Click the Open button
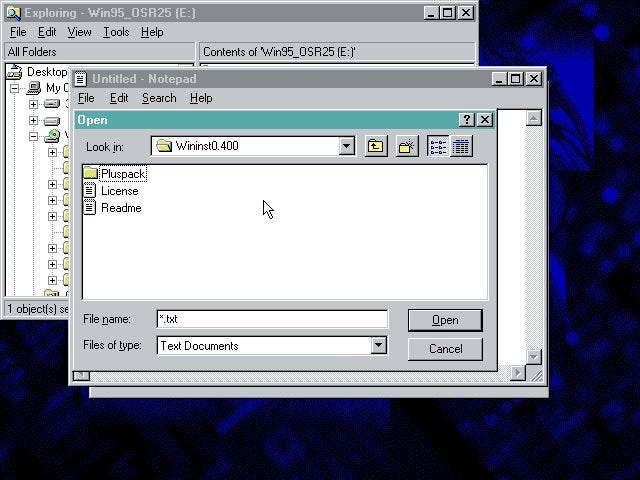This screenshot has width=640, height=480. pyautogui.click(x=445, y=320)
